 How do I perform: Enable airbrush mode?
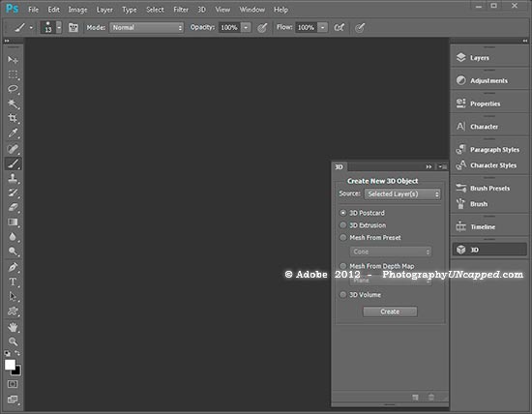point(339,27)
